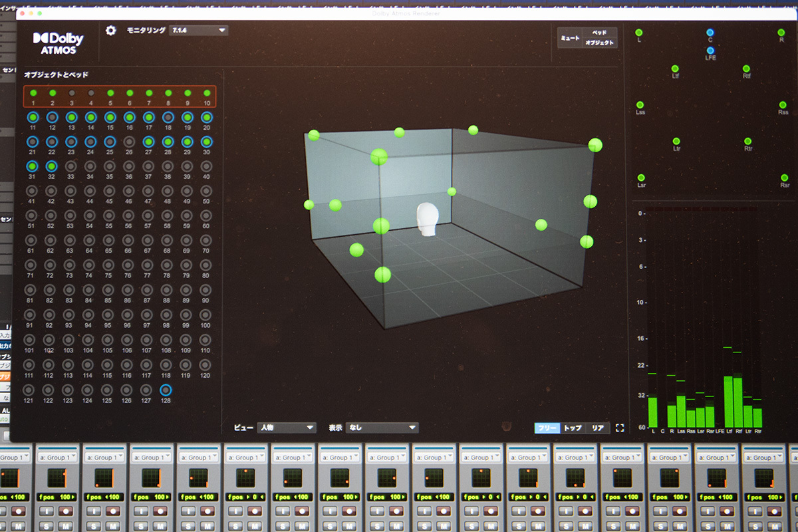The height and width of the screenshot is (532, 798).
Task: Click the Dolby Atmos logo
Action: 58,43
